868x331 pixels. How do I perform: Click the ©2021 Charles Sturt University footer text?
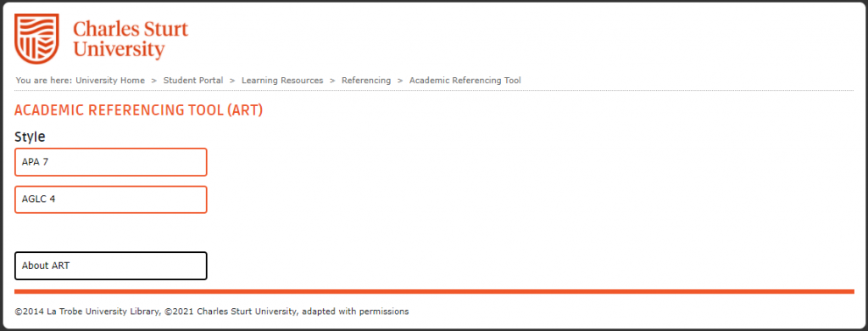231,311
